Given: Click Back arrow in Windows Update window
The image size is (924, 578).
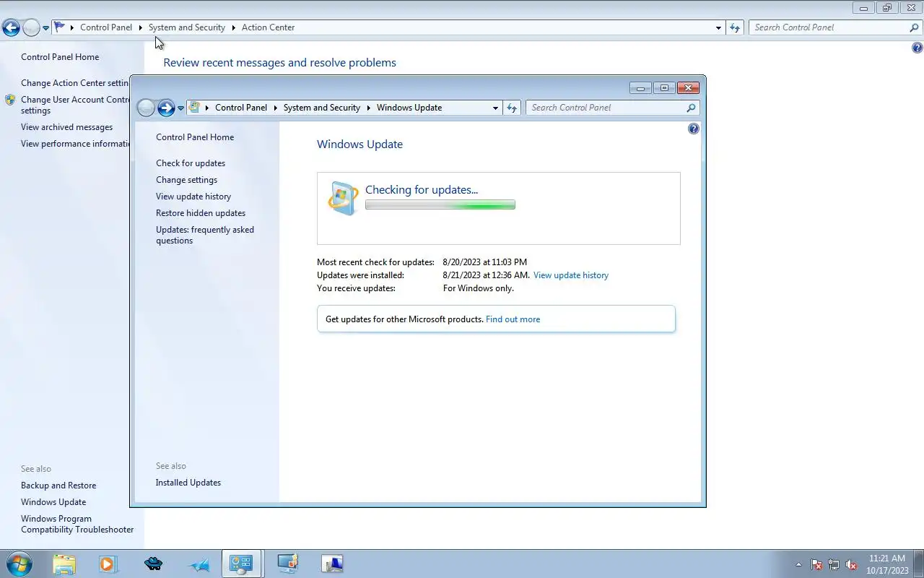Looking at the screenshot, I should tap(146, 108).
